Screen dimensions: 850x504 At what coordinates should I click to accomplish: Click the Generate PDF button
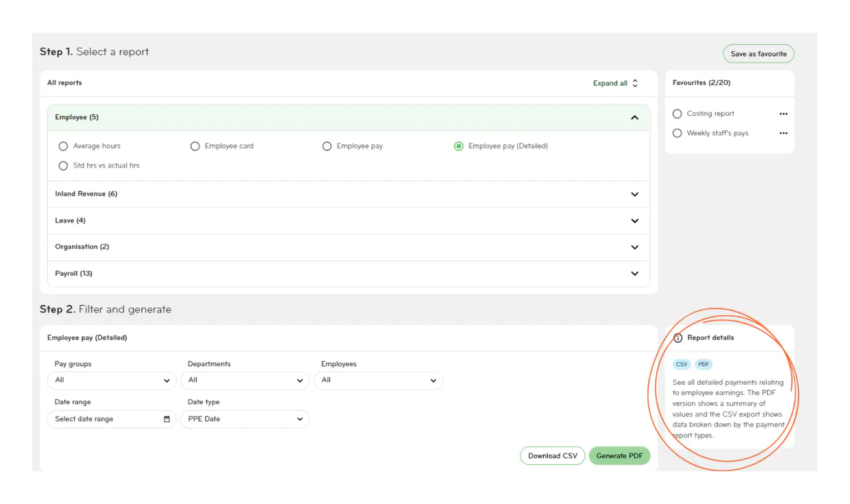click(x=619, y=456)
